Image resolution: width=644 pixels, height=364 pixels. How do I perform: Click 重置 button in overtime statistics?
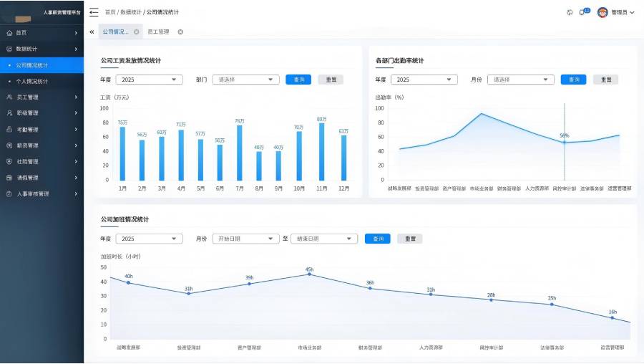[410, 239]
